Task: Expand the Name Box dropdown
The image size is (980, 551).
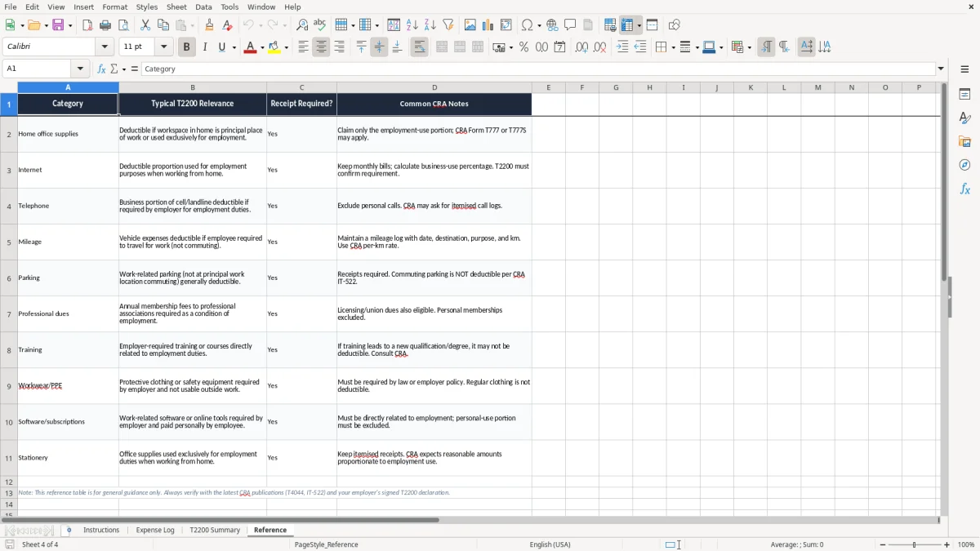Action: (80, 69)
